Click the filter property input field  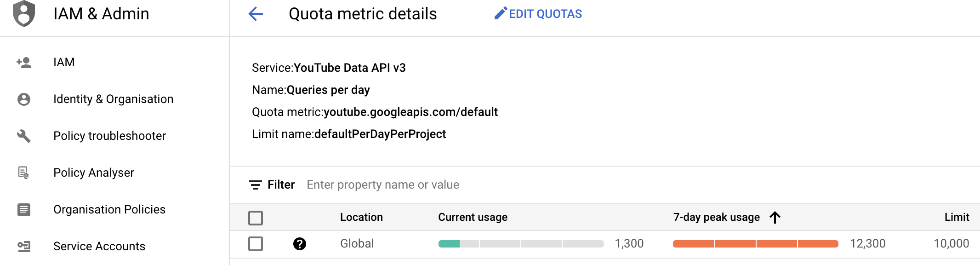(383, 185)
